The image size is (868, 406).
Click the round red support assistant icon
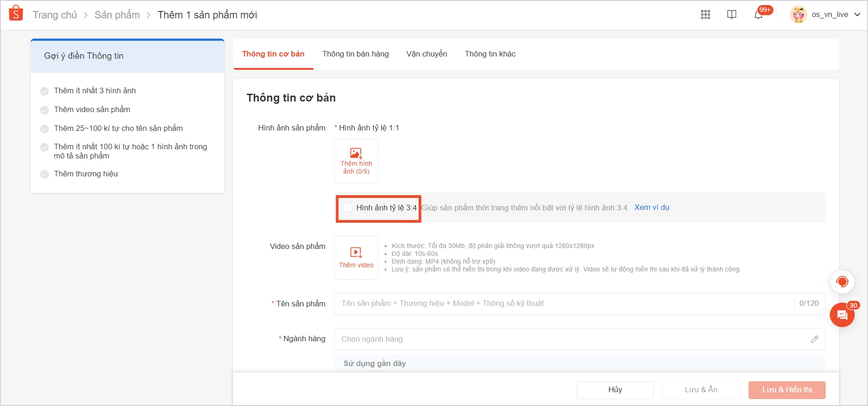pos(842,282)
